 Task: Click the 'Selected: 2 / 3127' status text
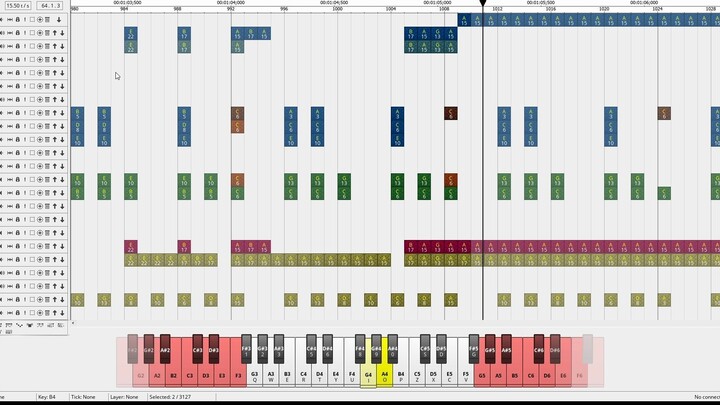coord(170,397)
